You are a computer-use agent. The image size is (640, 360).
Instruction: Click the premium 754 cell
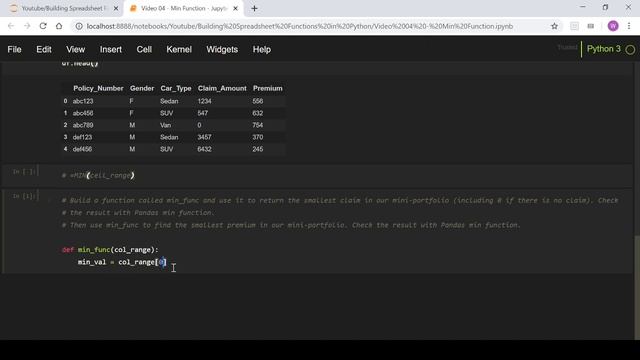tap(258, 125)
